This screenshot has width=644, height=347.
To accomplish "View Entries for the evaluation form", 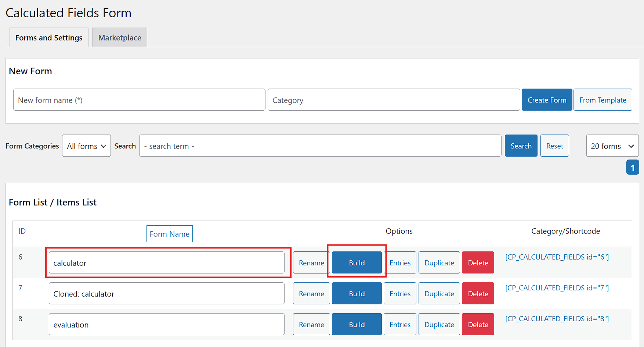I will [x=400, y=325].
